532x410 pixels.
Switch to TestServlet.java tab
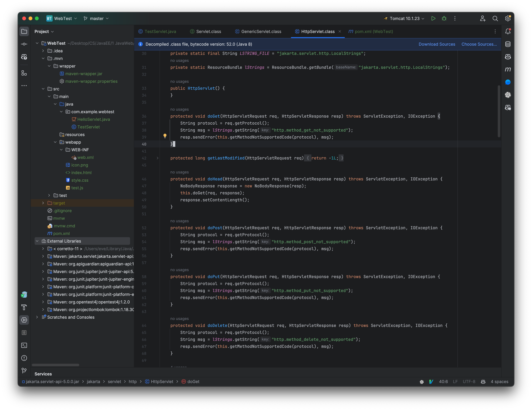(157, 31)
